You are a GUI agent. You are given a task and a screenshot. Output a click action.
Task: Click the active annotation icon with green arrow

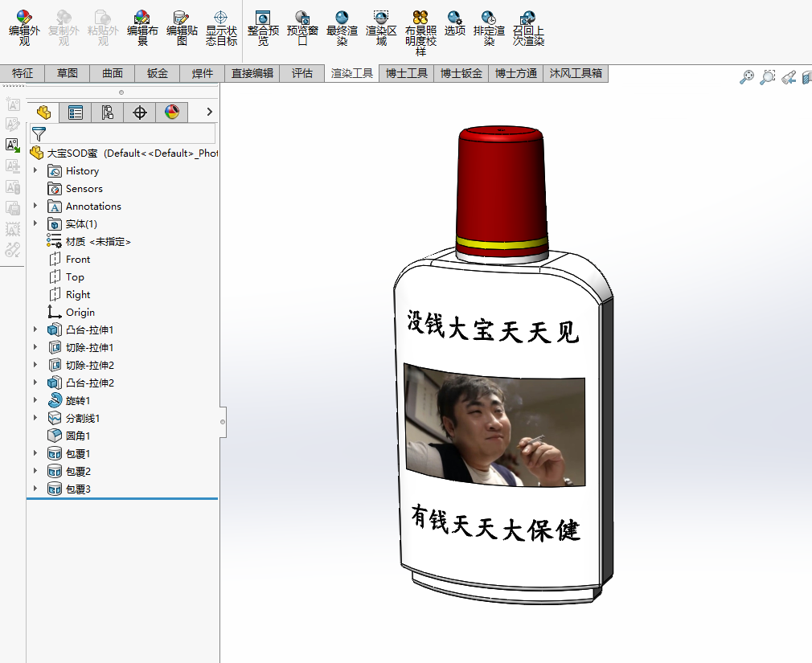[13, 145]
